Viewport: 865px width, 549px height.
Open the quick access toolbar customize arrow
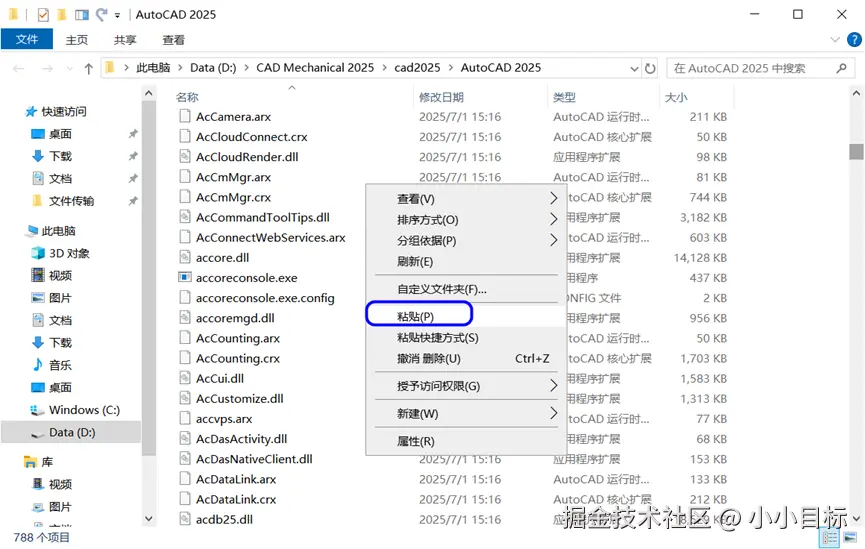118,15
